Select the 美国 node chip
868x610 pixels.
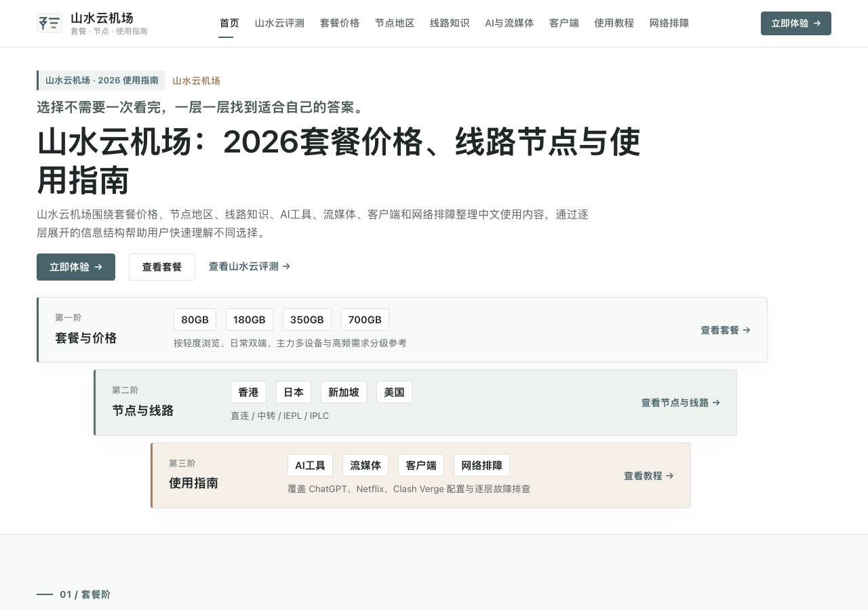(394, 392)
